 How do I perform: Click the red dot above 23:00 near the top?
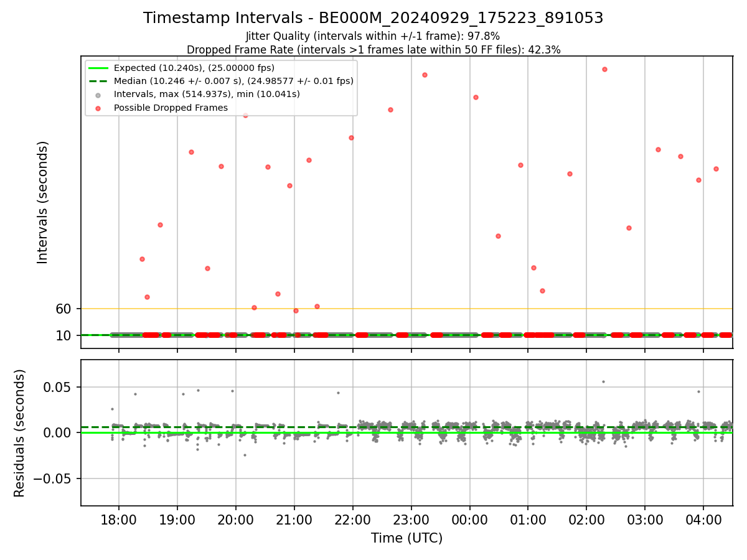(425, 75)
